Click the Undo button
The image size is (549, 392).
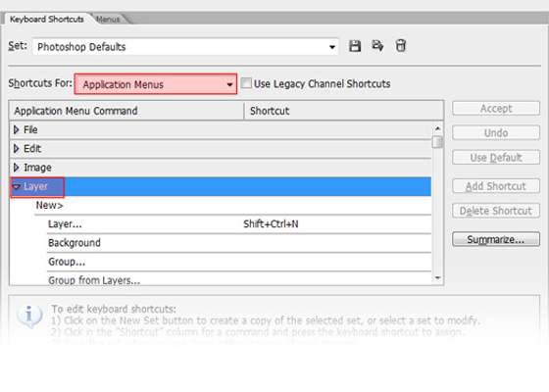pyautogui.click(x=496, y=133)
